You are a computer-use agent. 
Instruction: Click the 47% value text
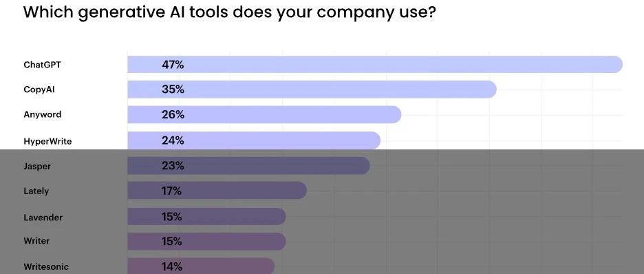(173, 65)
